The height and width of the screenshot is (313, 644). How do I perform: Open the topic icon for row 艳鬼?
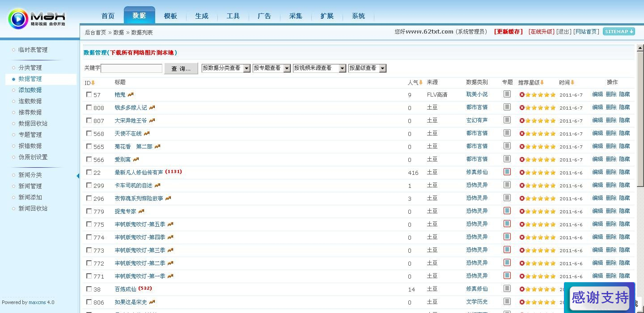coord(507,94)
